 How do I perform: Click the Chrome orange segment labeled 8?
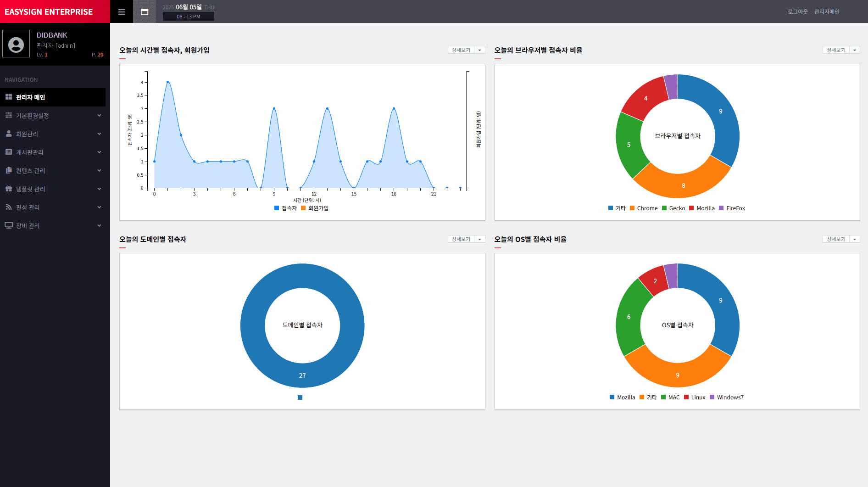pyautogui.click(x=683, y=185)
